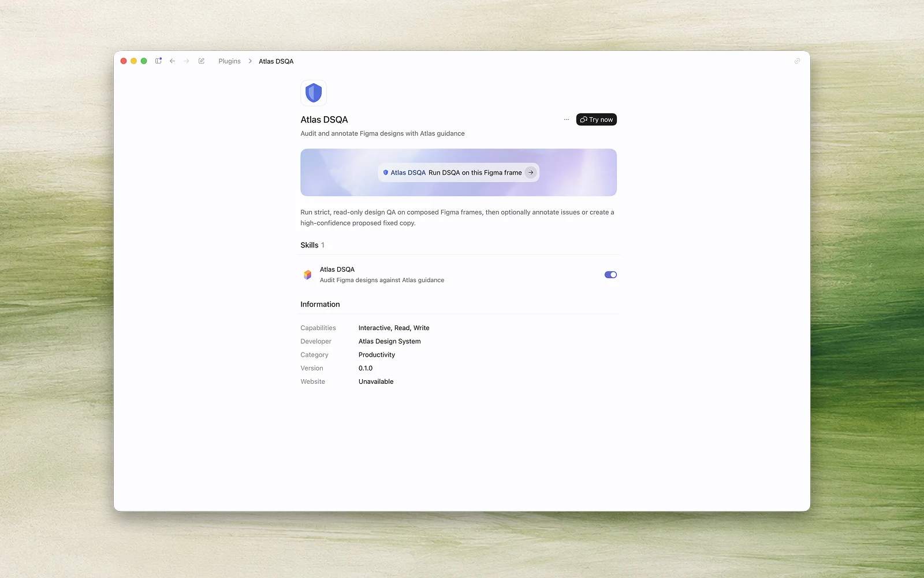
Task: Click the colorful cube icon of the skill row
Action: coord(307,275)
